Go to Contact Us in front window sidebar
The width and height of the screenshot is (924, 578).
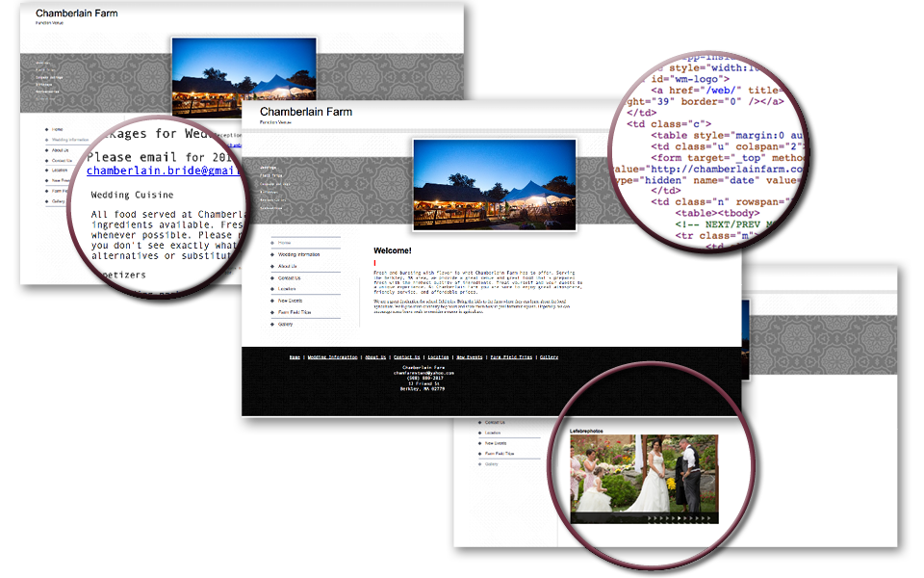click(290, 277)
